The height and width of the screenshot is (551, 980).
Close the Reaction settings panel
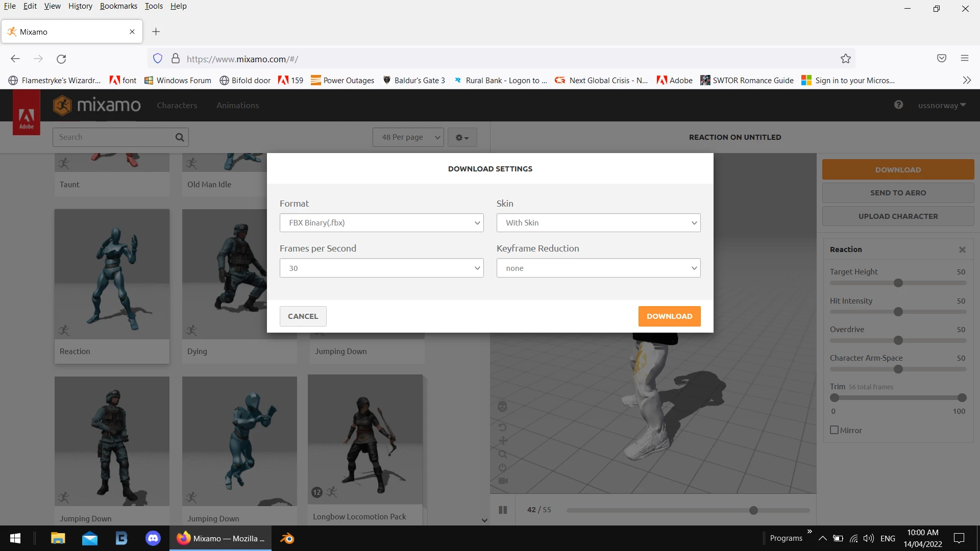click(x=962, y=249)
